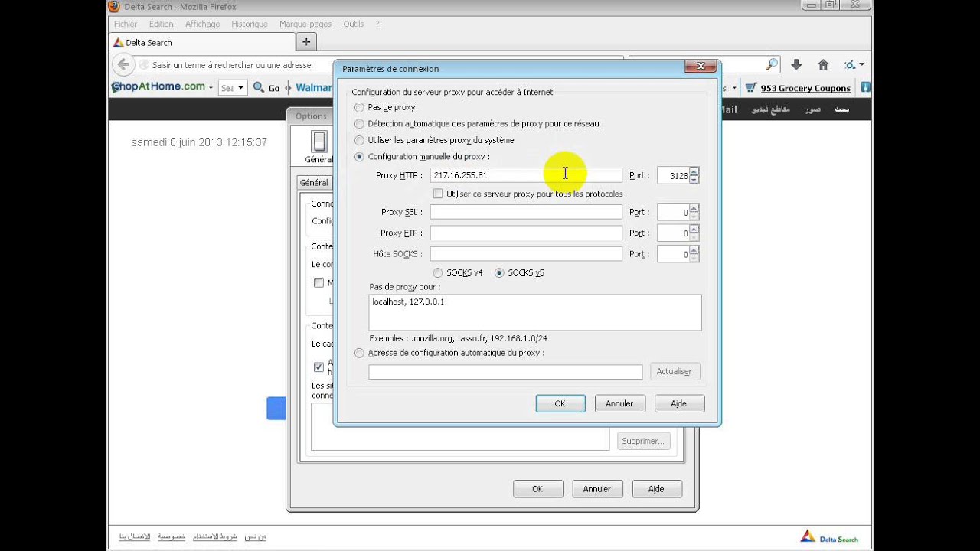This screenshot has height=551, width=980.
Task: Open the Fichier menu
Action: coord(125,24)
